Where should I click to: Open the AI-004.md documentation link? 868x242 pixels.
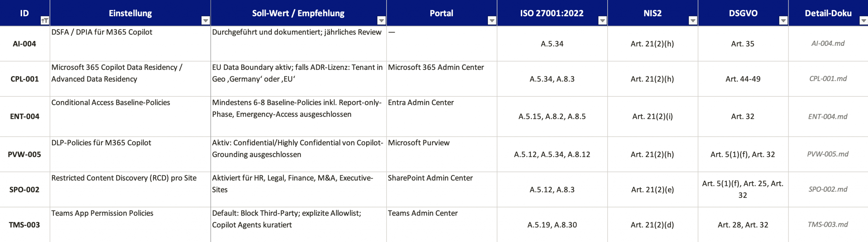tap(828, 43)
